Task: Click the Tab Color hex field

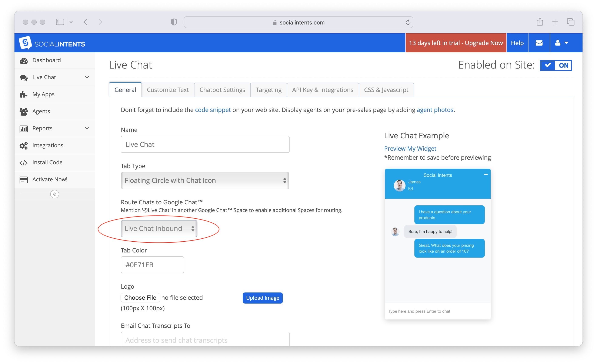Action: pyautogui.click(x=152, y=265)
